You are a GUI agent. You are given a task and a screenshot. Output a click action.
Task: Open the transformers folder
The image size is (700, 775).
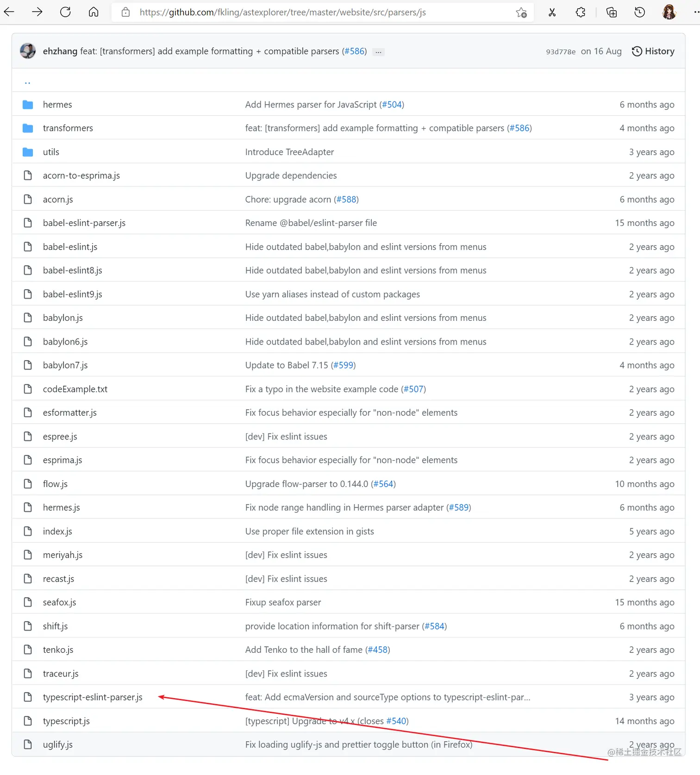click(68, 128)
